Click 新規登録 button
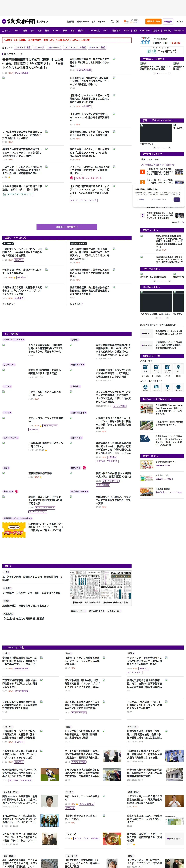Viewport: 186px width, 868px height. pos(168,21)
